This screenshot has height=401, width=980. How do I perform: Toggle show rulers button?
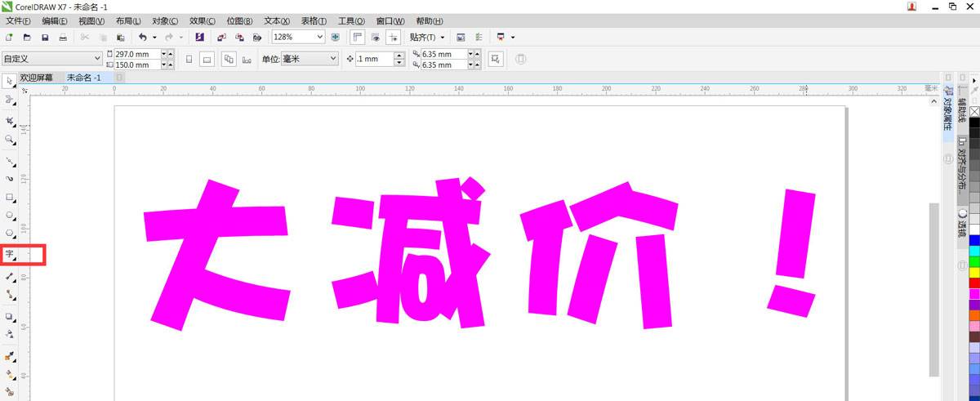click(x=358, y=38)
